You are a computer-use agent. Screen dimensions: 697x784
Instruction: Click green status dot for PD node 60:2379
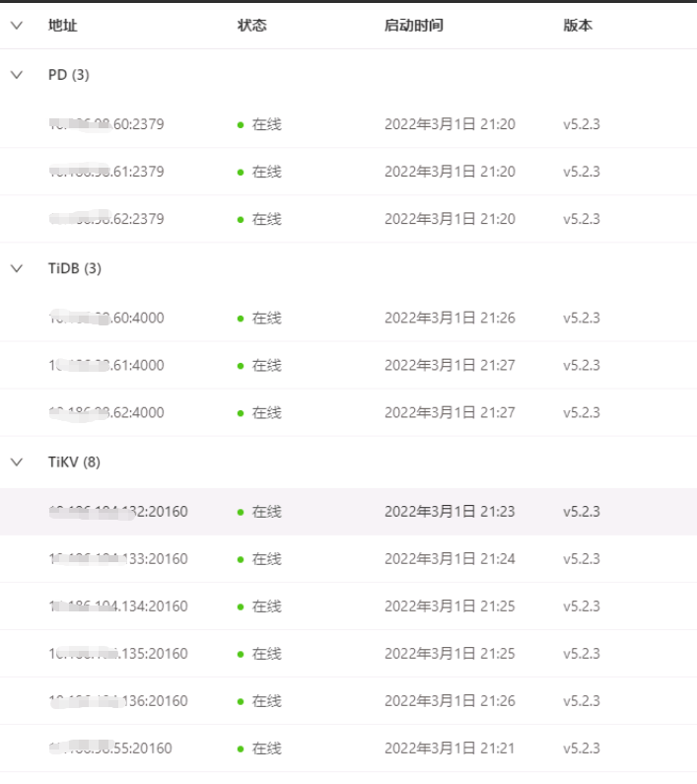coord(241,125)
